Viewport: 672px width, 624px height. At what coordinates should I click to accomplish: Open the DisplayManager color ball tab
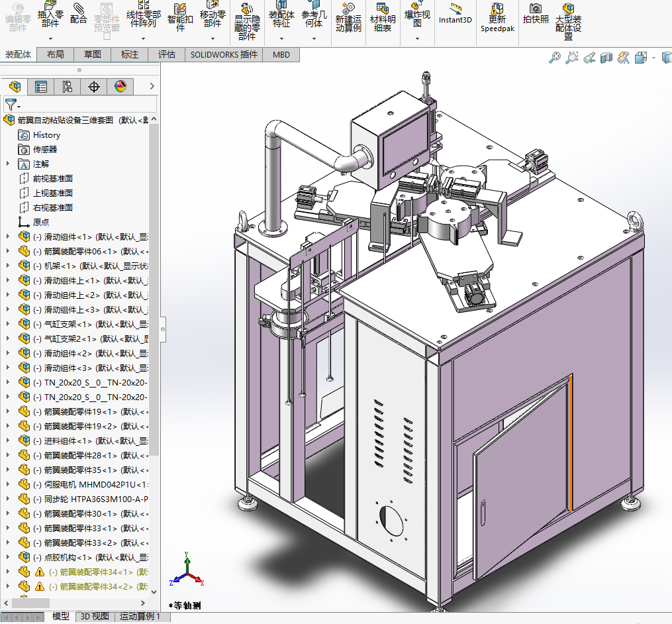(120, 86)
